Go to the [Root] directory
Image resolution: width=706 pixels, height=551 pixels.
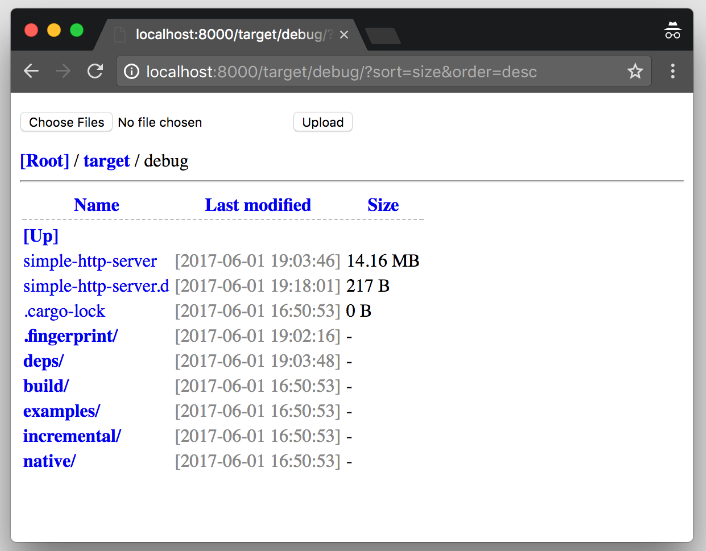pyautogui.click(x=45, y=160)
